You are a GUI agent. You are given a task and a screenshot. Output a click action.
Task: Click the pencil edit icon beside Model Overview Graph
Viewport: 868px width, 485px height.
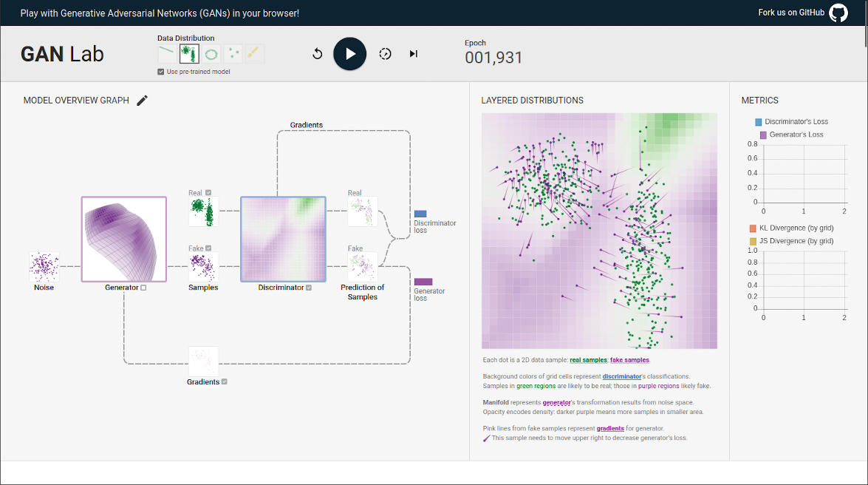(x=142, y=101)
